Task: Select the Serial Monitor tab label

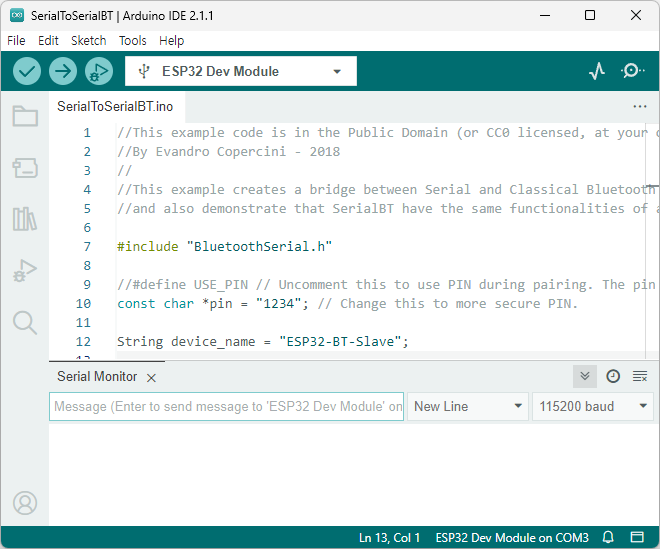Action: (x=97, y=376)
